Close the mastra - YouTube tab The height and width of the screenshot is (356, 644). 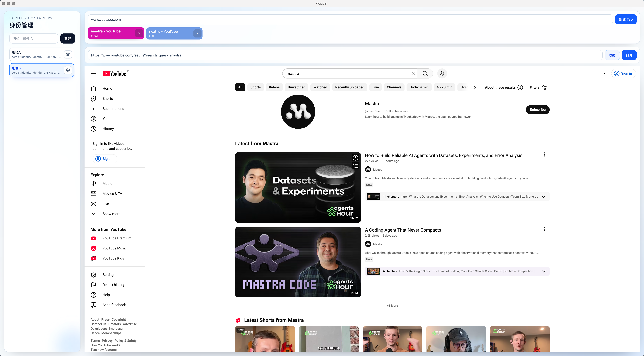coord(139,33)
